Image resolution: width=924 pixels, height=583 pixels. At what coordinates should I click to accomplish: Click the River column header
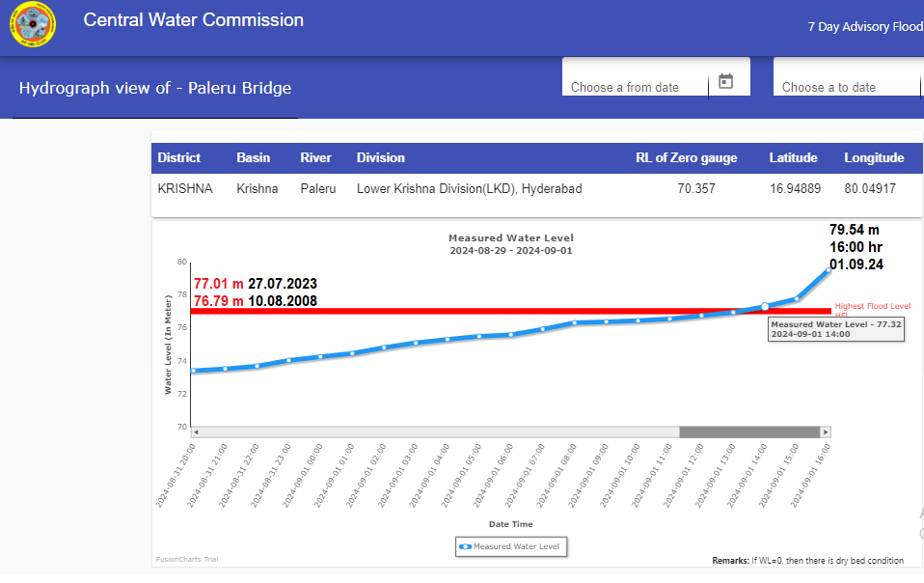315,158
